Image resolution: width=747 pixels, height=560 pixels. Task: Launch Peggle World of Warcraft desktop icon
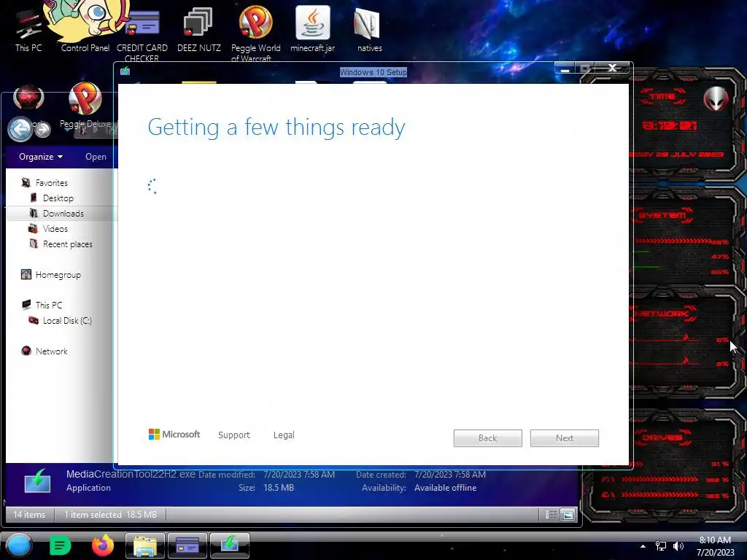pyautogui.click(x=256, y=34)
